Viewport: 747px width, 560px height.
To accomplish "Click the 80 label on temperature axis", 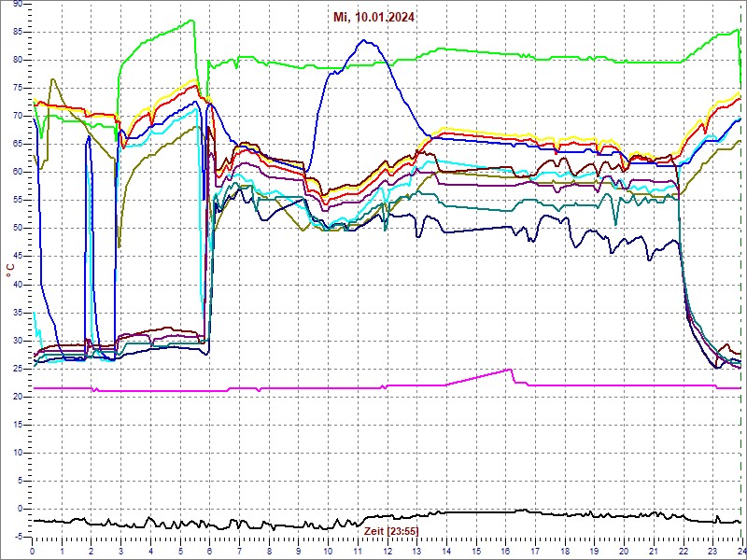I will (x=18, y=61).
